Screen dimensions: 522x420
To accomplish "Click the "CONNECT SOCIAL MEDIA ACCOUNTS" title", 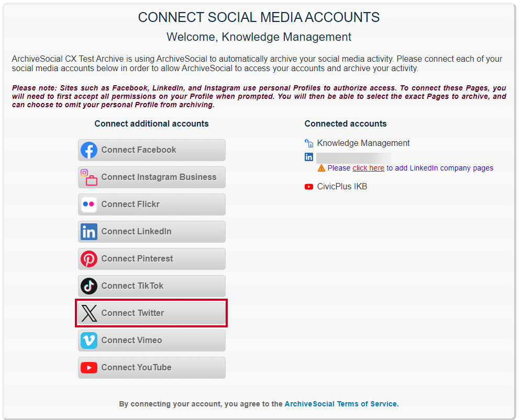I will 259,17.
